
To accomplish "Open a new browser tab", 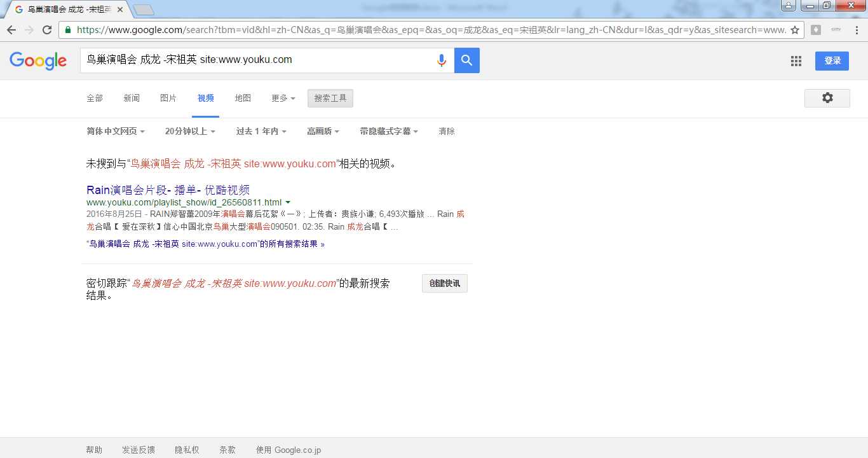I will [144, 10].
